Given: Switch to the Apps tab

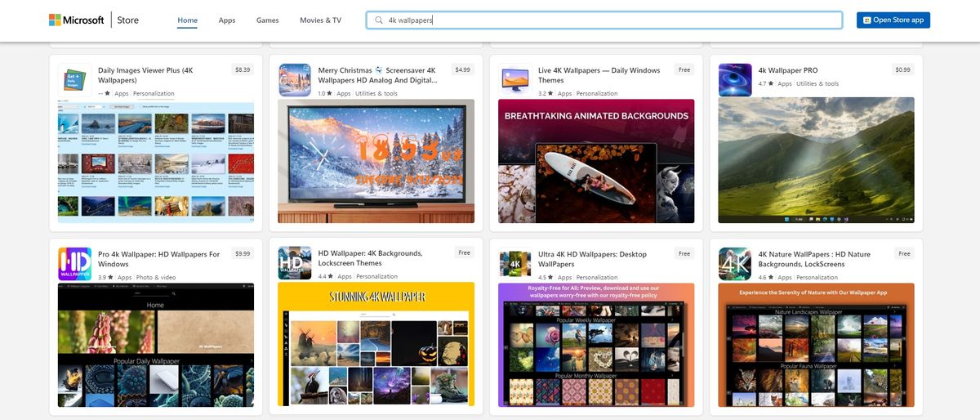Looking at the screenshot, I should point(227,20).
